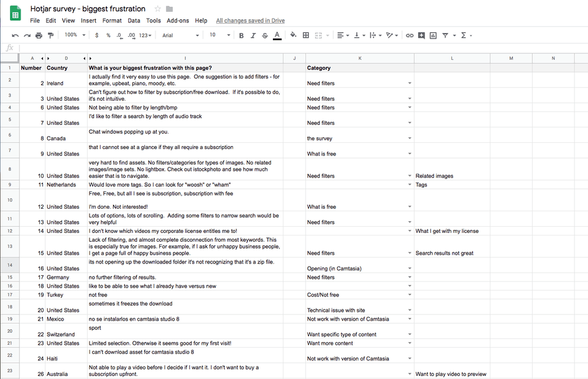
Task: Toggle strikethrough formatting
Action: pyautogui.click(x=265, y=35)
